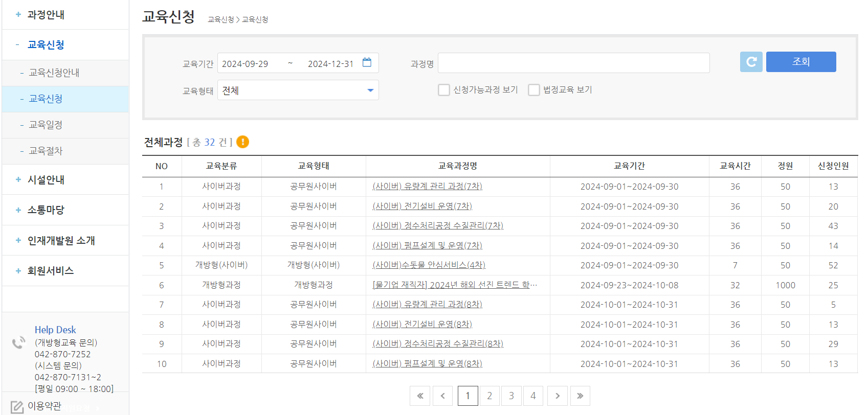Click the 교육분류 column header

221,166
